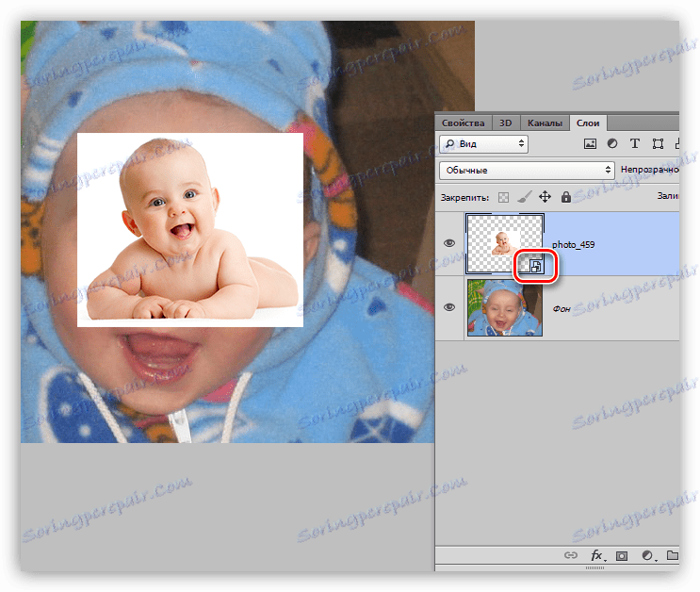Click the photo_459 layer name
The width and height of the screenshot is (700, 592).
pyautogui.click(x=573, y=244)
